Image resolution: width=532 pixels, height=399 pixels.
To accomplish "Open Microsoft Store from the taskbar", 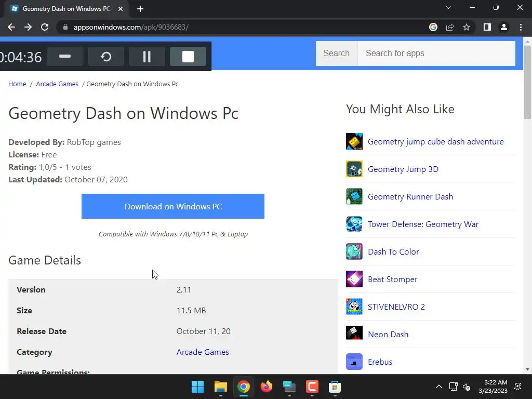I will [x=335, y=387].
